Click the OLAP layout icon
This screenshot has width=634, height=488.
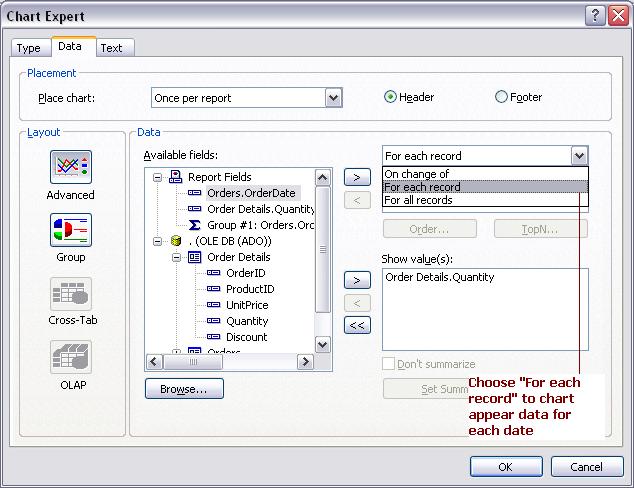[71, 357]
